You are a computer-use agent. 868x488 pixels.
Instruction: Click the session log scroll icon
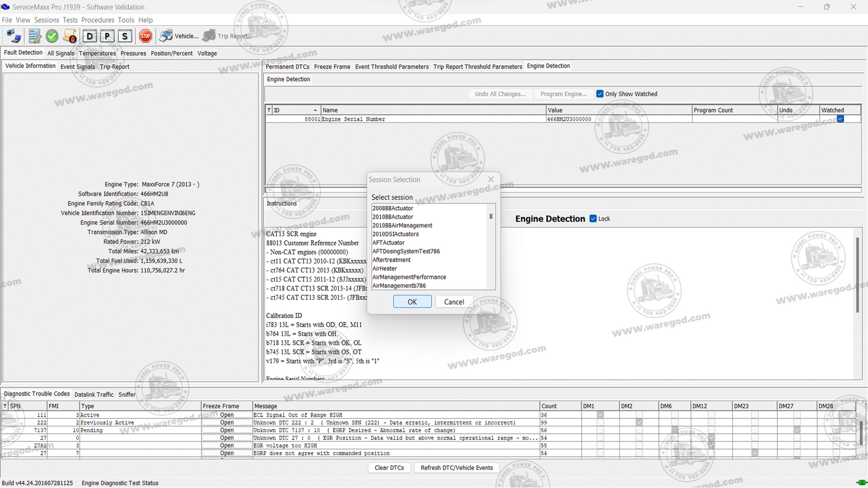(70, 35)
